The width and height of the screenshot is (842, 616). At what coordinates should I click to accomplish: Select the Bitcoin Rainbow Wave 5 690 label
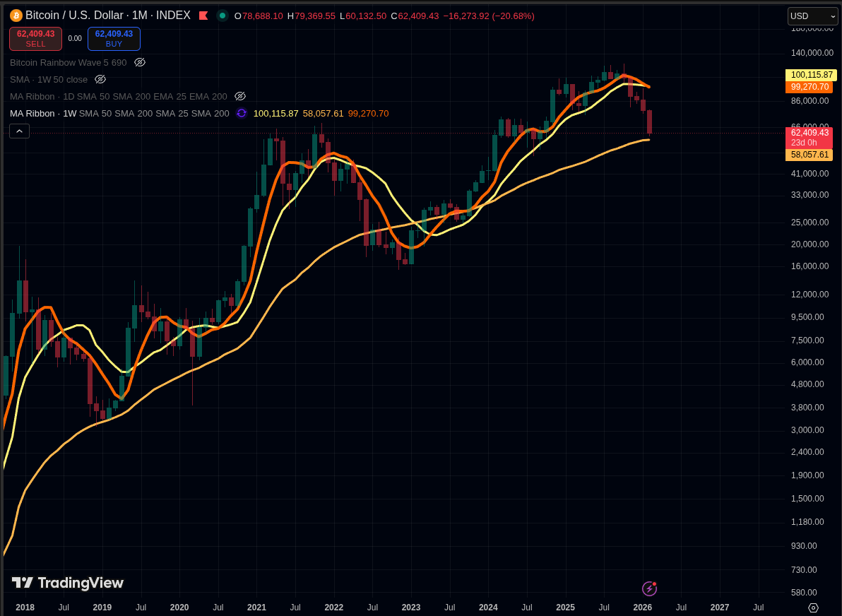coord(68,62)
